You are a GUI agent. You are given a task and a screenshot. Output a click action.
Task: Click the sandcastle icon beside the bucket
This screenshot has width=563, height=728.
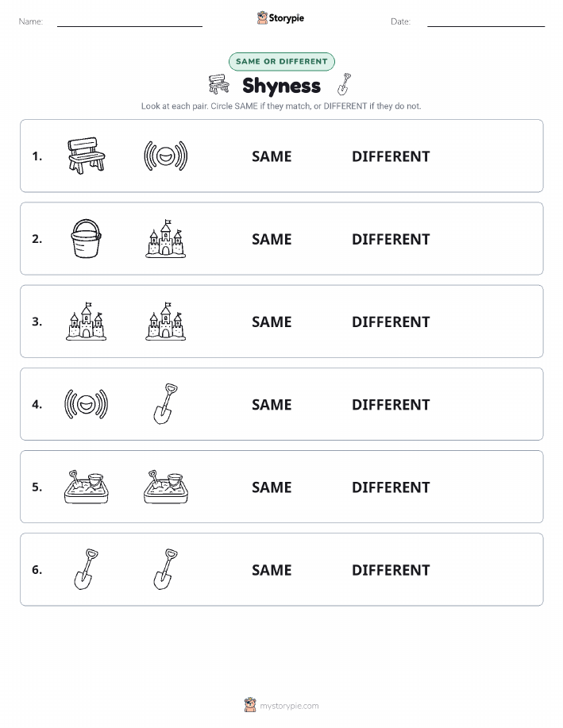165,239
